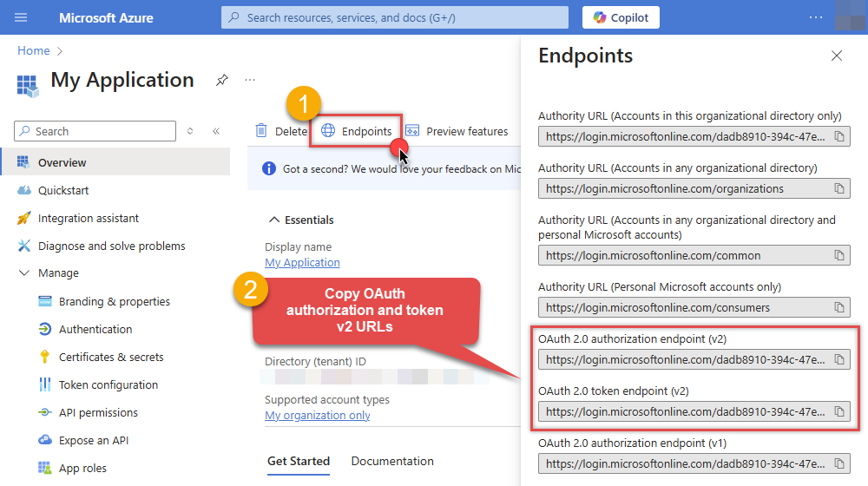Open Certificates & secrets
The width and height of the screenshot is (868, 486).
[x=111, y=357]
